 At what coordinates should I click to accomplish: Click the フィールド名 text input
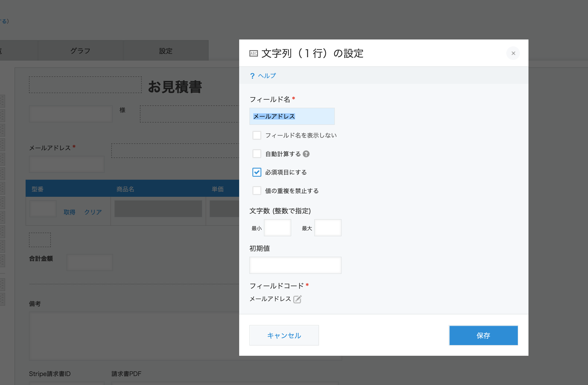292,116
